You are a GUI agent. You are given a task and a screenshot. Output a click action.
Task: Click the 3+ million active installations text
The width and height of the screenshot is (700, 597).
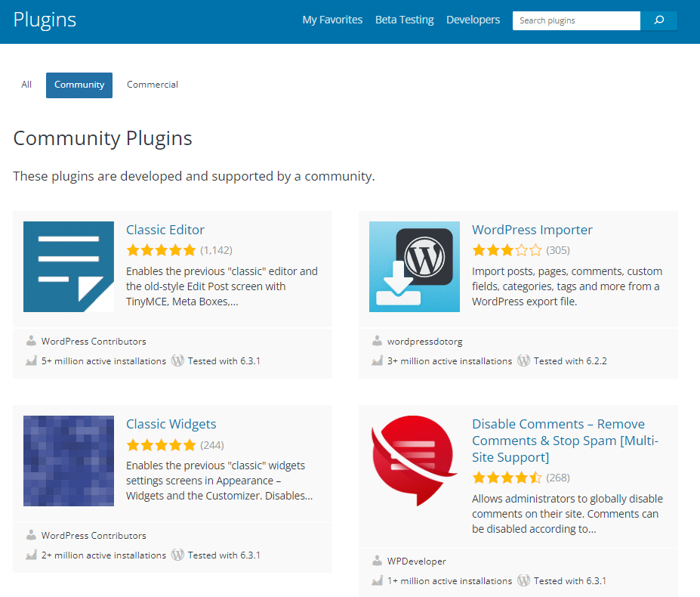(x=449, y=361)
